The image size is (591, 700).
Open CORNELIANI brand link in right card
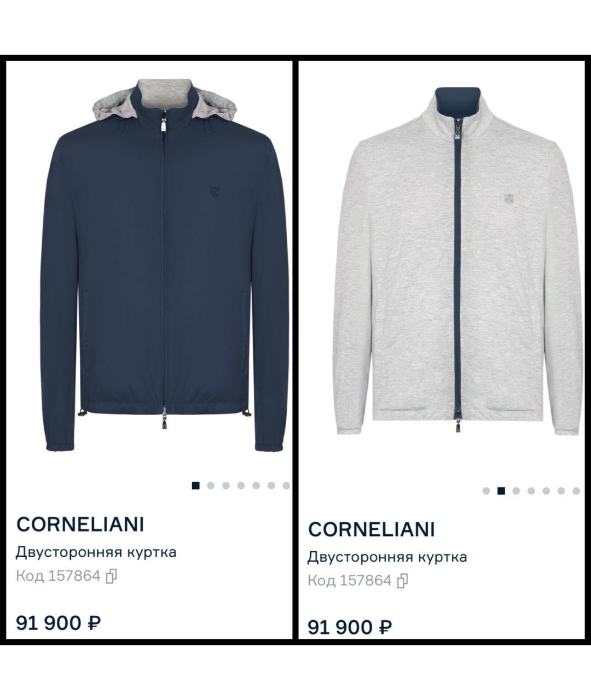click(372, 529)
